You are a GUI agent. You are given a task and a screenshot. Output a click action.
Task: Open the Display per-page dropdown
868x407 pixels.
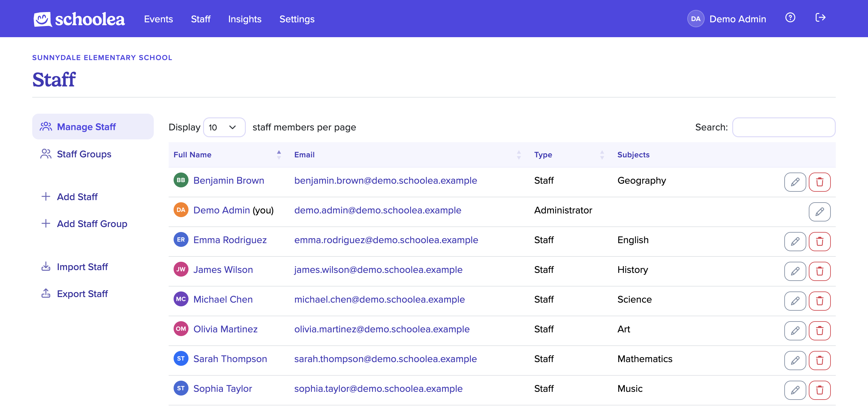tap(224, 127)
